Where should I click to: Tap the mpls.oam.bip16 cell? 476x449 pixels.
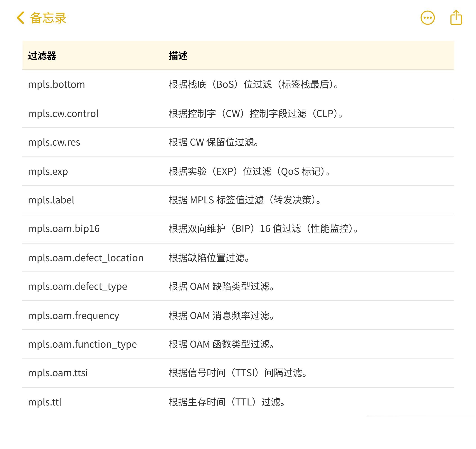[x=64, y=229]
